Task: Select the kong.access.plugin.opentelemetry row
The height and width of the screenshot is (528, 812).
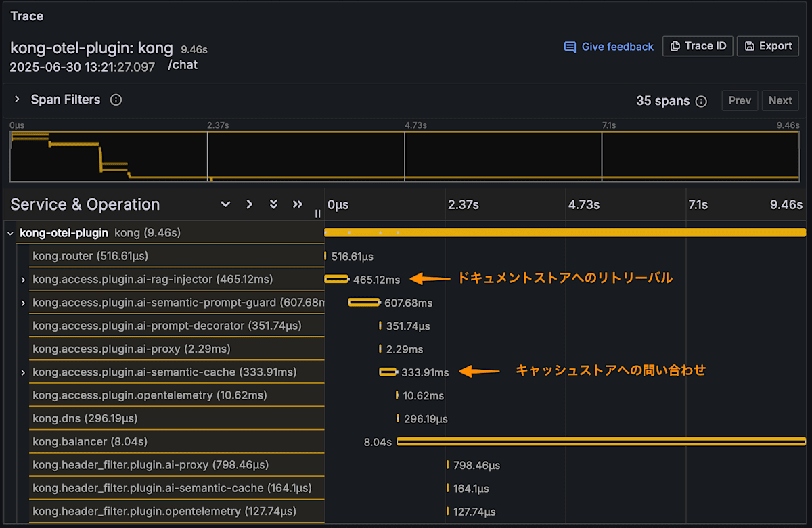Action: pyautogui.click(x=177, y=395)
